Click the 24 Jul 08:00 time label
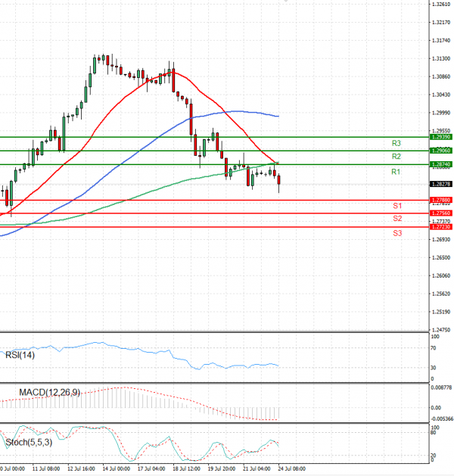 point(291,468)
